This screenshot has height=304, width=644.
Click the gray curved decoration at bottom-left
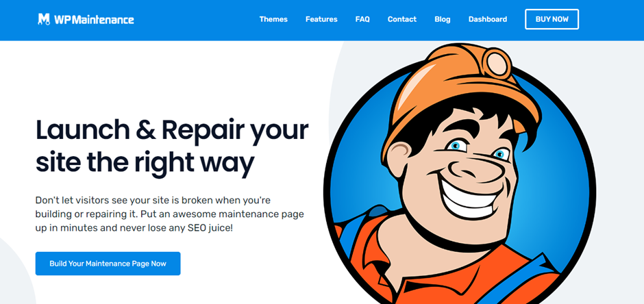pos(16,270)
